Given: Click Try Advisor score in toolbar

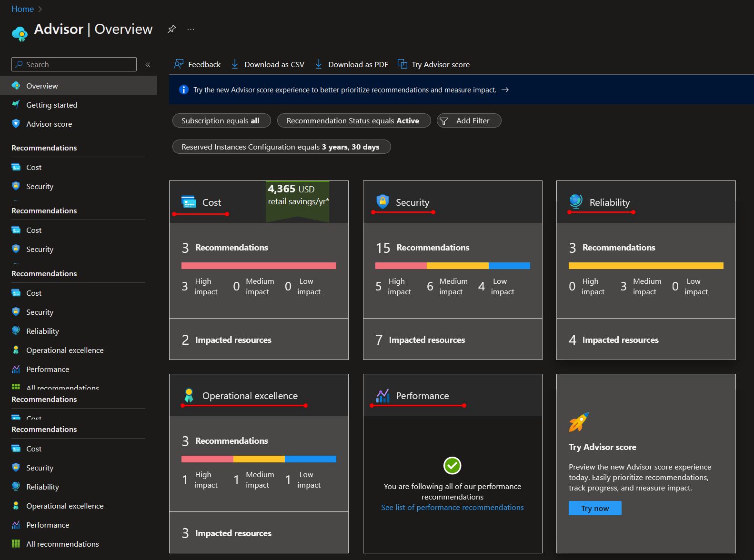Looking at the screenshot, I should (433, 64).
